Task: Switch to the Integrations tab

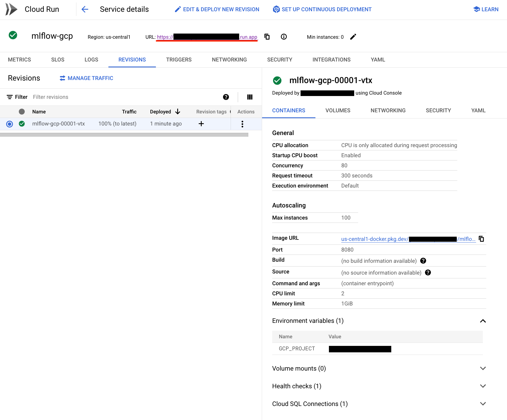Action: pyautogui.click(x=331, y=60)
